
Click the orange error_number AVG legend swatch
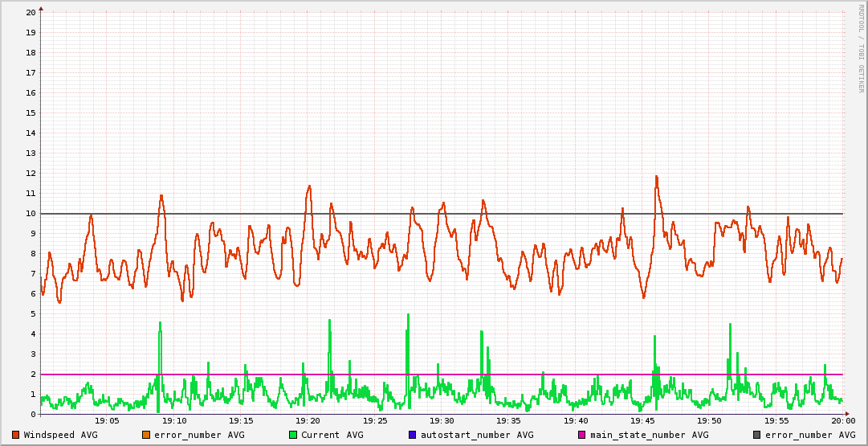(145, 435)
